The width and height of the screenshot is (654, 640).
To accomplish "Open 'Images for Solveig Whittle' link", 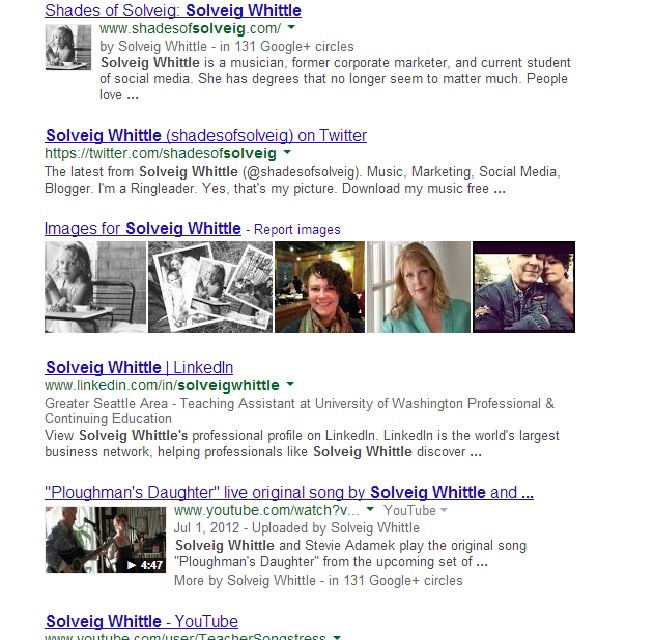I will click(x=143, y=228).
